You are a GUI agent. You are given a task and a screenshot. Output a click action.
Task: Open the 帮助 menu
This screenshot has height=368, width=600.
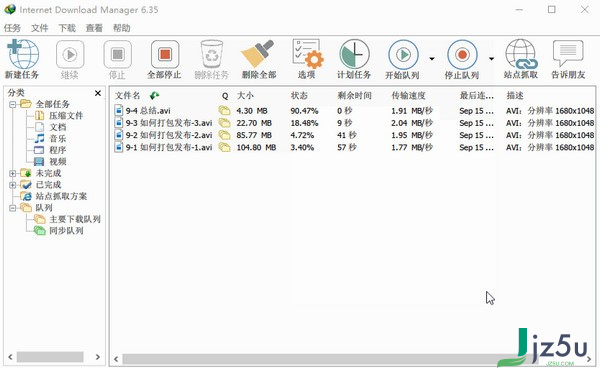point(121,28)
